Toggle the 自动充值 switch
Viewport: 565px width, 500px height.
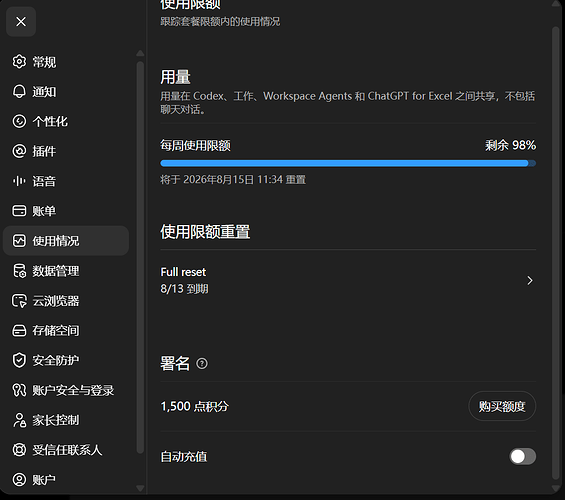[x=522, y=456]
